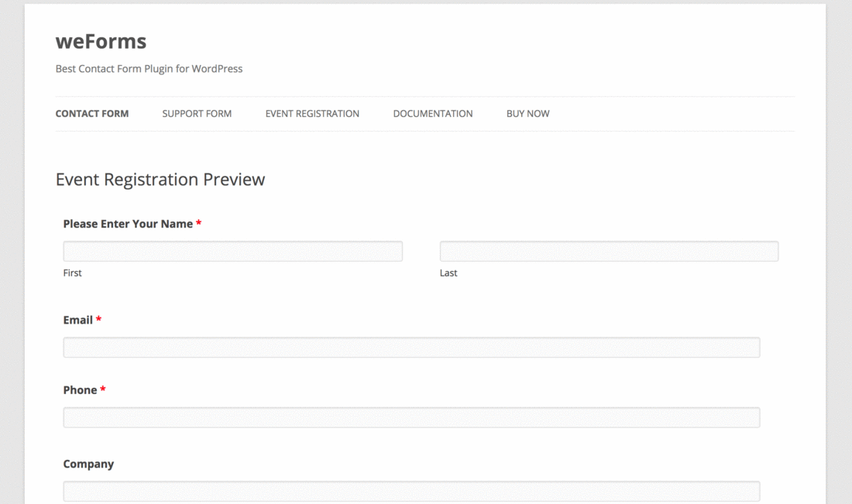Click the 'First' sub-label text

click(x=72, y=273)
